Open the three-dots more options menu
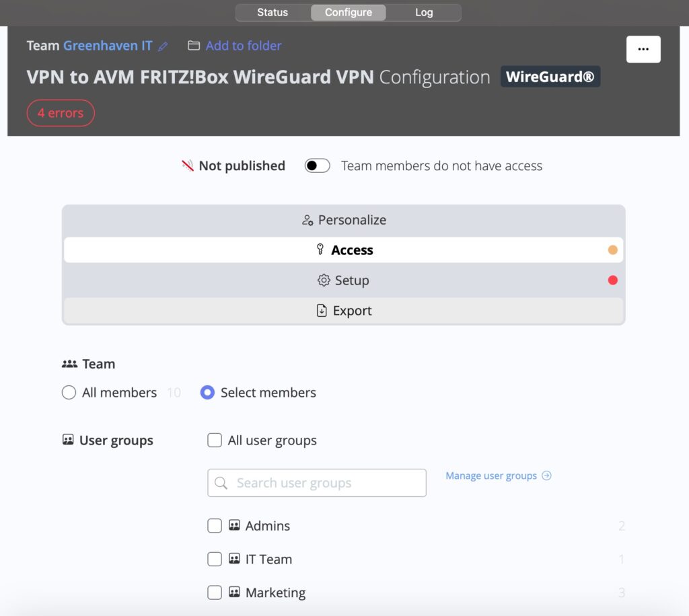 [x=643, y=49]
